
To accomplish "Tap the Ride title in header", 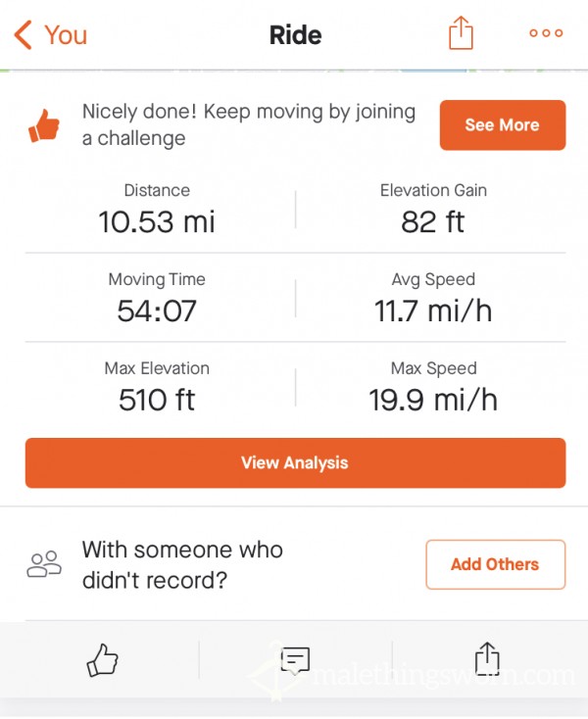I will point(295,35).
